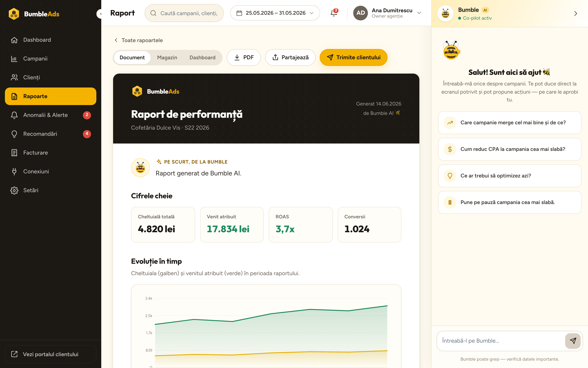Click the dollar icon on CPA suggestion
588x368 pixels.
(450, 149)
